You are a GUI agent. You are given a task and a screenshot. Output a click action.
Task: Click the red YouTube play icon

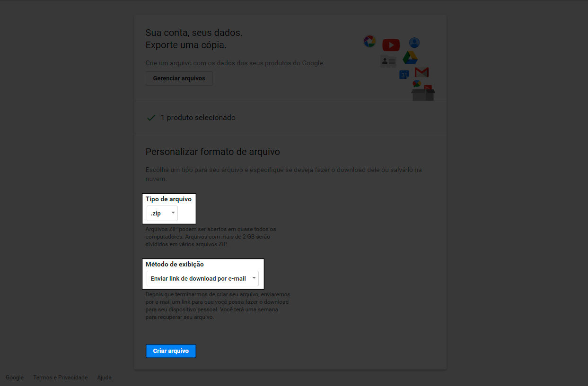coord(391,45)
